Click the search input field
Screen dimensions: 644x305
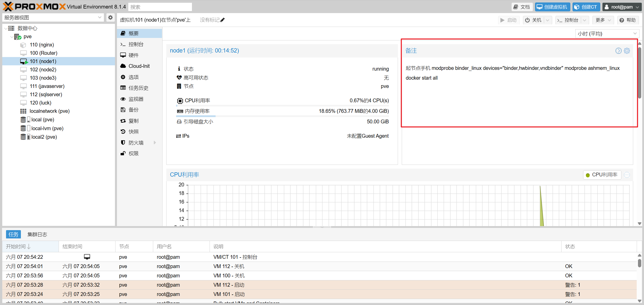(x=160, y=7)
